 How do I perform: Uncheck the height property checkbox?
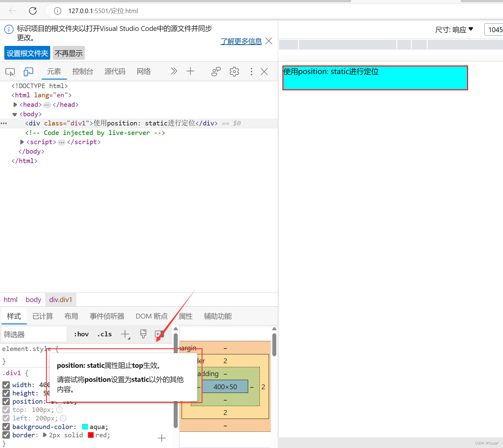6,393
